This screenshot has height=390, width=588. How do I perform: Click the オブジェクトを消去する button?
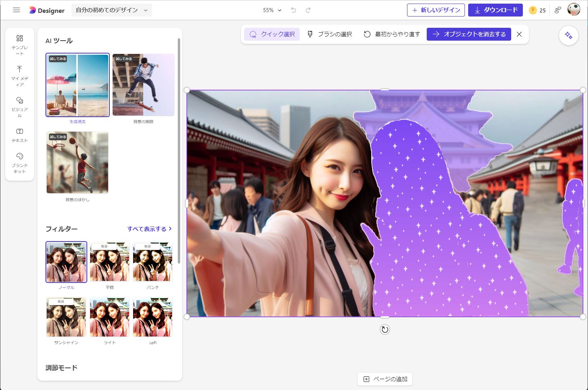tap(469, 34)
